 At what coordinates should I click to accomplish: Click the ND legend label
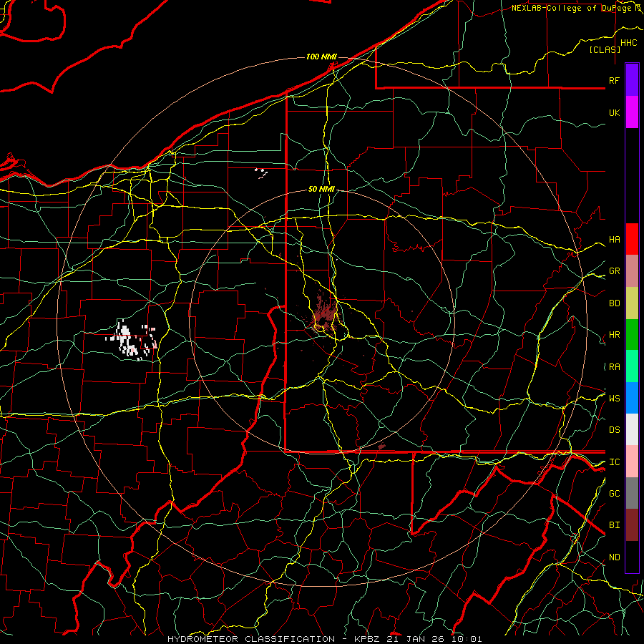(614, 557)
